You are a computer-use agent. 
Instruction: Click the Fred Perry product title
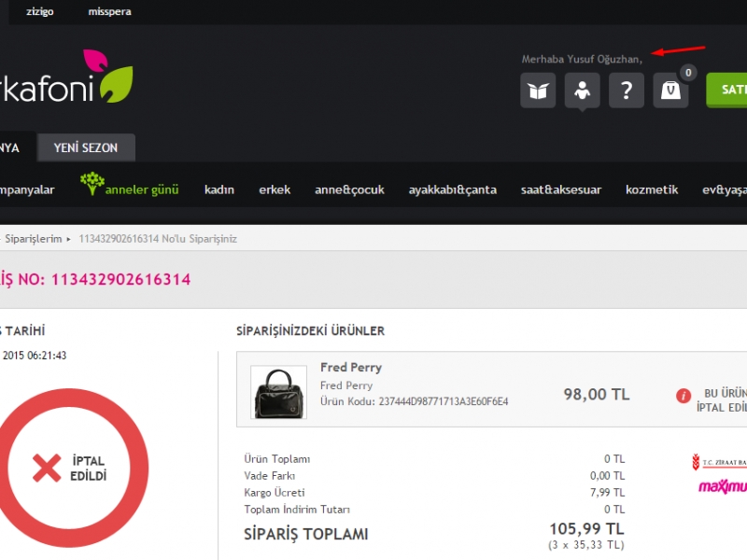(x=351, y=368)
